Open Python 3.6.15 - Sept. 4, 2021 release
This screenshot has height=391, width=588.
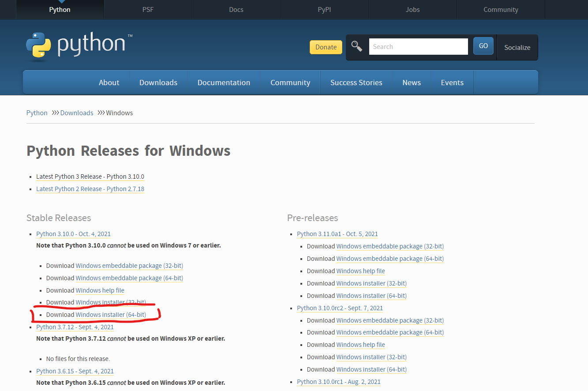coord(75,371)
